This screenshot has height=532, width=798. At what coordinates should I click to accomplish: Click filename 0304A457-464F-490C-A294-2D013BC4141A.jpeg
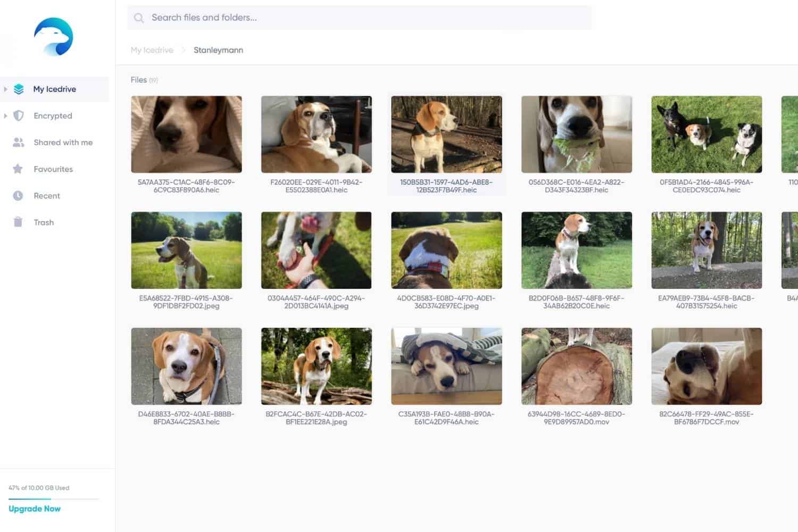tap(317, 302)
